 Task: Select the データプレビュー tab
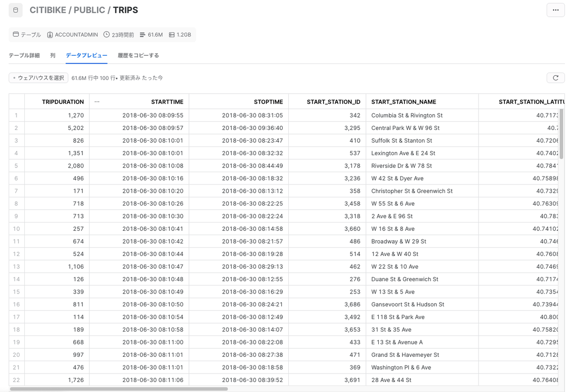pyautogui.click(x=87, y=56)
